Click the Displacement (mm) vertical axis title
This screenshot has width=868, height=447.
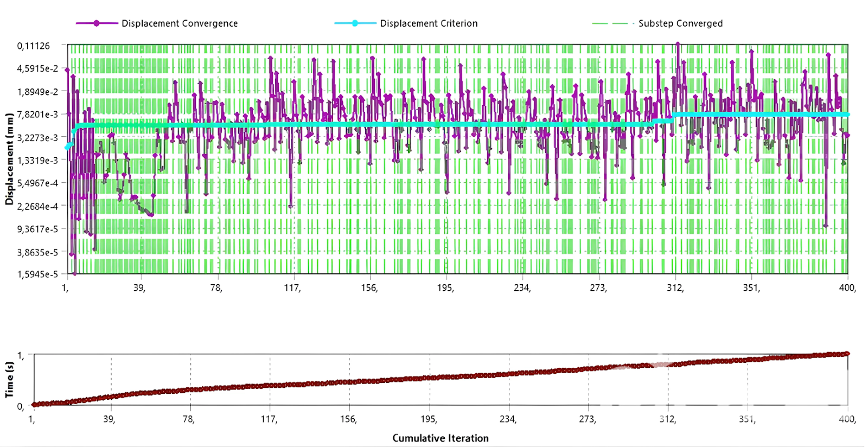point(9,159)
